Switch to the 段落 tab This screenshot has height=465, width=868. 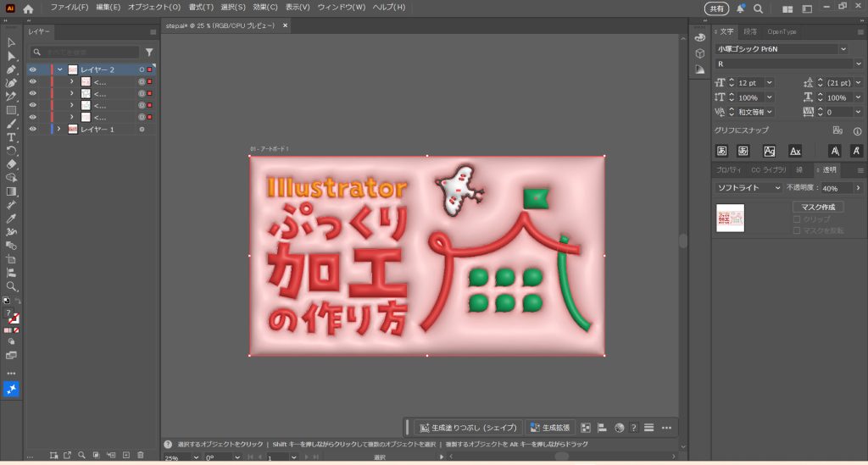(x=750, y=31)
